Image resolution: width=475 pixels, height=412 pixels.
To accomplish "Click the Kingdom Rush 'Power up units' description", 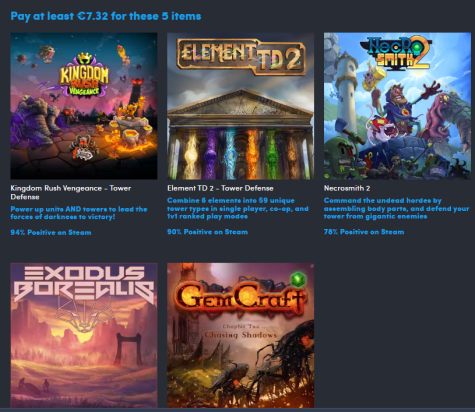I will tap(79, 213).
